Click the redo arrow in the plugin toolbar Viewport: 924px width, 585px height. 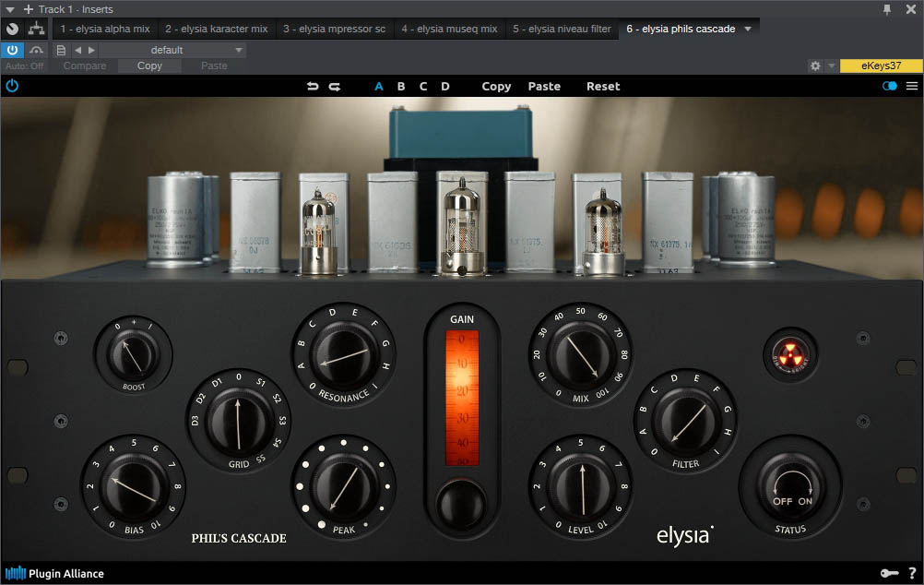pyautogui.click(x=335, y=86)
